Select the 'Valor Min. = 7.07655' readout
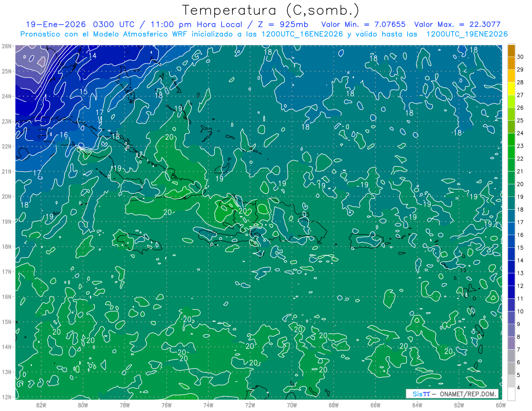This screenshot has height=411, width=532. (x=363, y=24)
